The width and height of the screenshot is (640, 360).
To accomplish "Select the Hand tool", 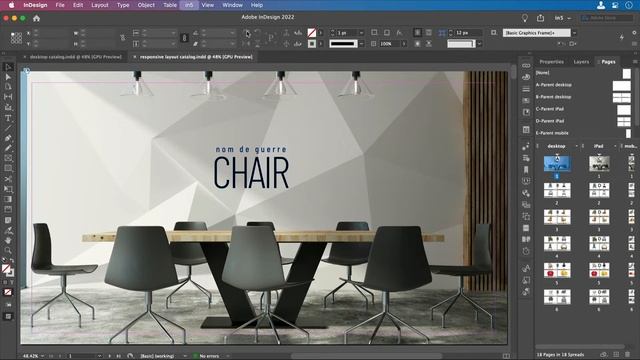I will point(8,240).
